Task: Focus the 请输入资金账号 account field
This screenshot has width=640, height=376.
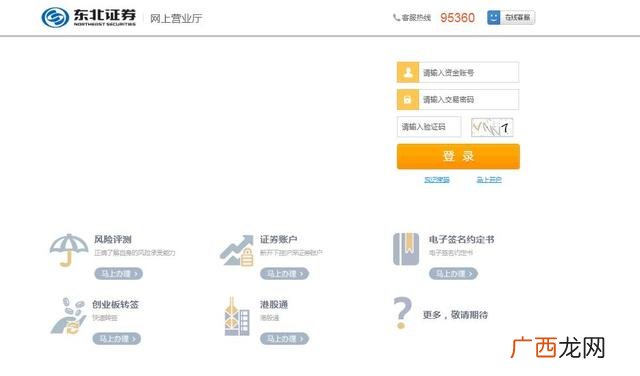Action: pos(469,73)
